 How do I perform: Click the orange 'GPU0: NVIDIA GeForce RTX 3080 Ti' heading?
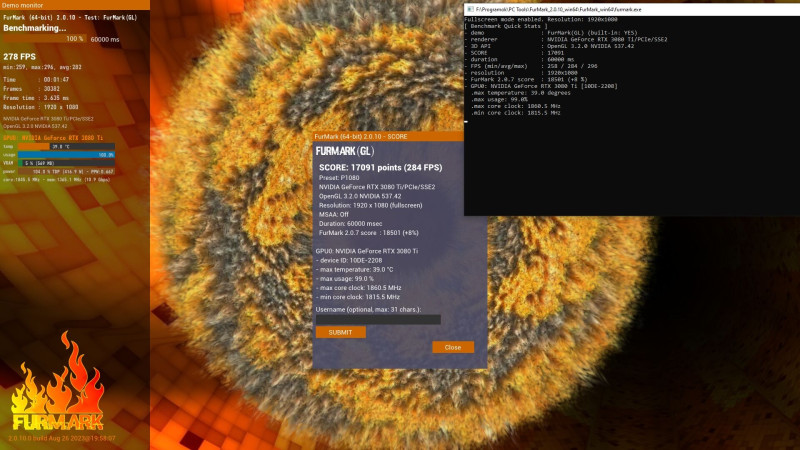[53, 138]
